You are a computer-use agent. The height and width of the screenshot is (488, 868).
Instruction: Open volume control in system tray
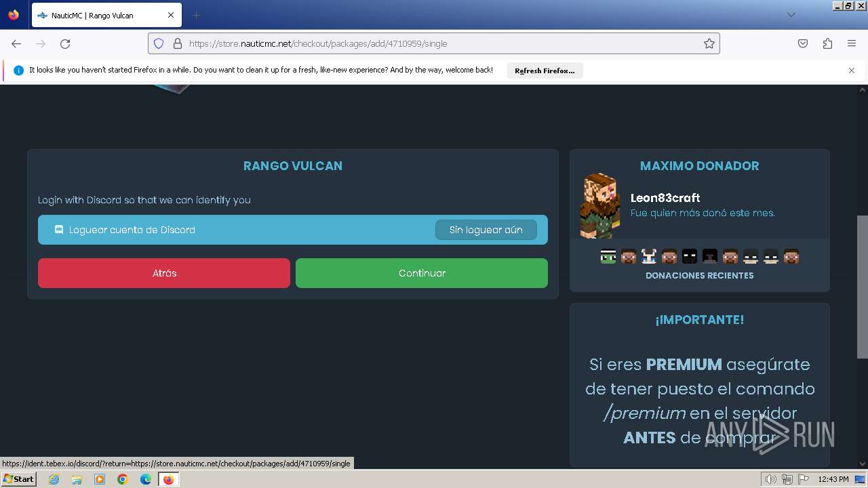[x=771, y=479]
